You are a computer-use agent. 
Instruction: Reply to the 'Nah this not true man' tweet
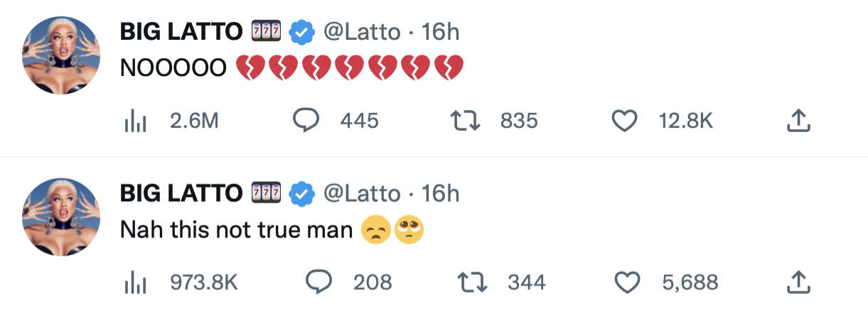click(x=320, y=282)
